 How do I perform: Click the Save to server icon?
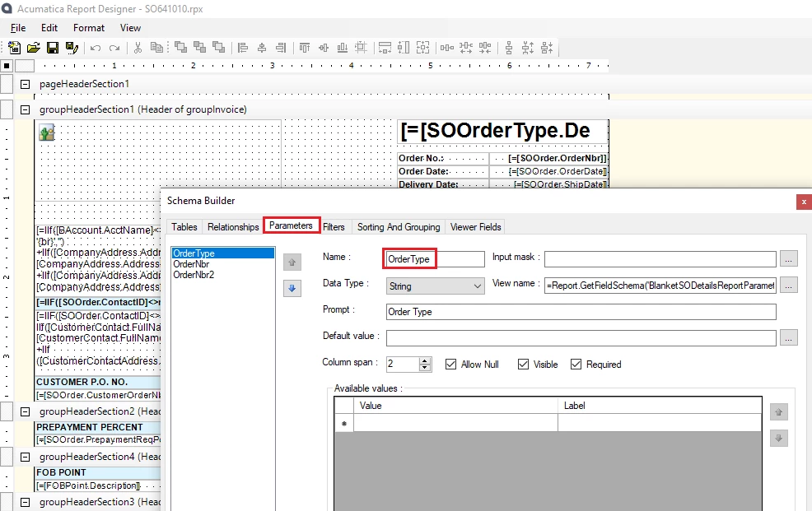pyautogui.click(x=72, y=48)
